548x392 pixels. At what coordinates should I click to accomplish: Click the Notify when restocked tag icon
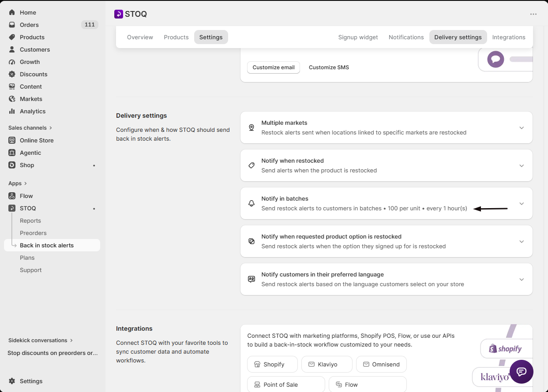point(251,165)
